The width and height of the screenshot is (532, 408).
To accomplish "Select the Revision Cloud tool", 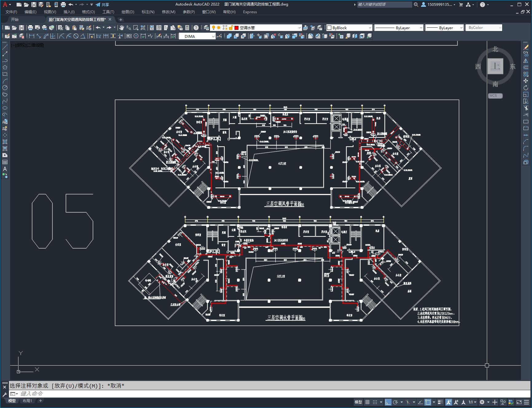I will pyautogui.click(x=5, y=94).
